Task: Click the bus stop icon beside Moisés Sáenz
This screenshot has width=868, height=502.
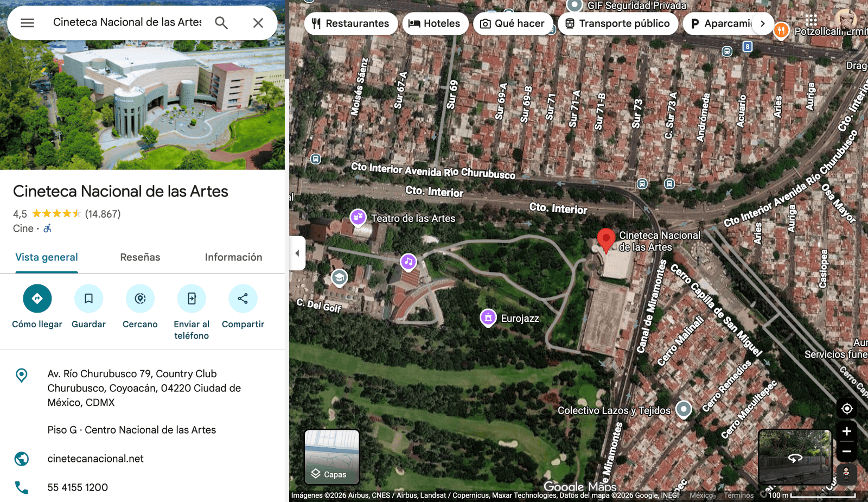Action: 316,159
